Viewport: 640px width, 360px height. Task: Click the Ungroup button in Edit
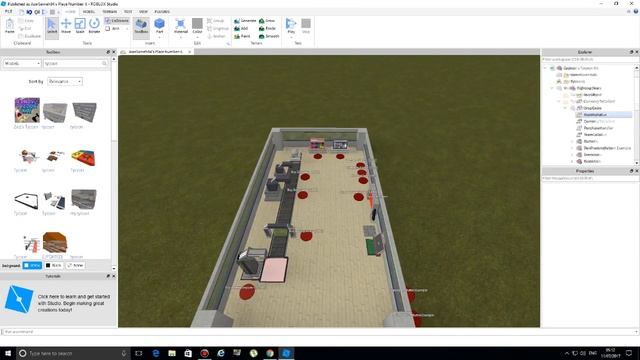(x=218, y=28)
